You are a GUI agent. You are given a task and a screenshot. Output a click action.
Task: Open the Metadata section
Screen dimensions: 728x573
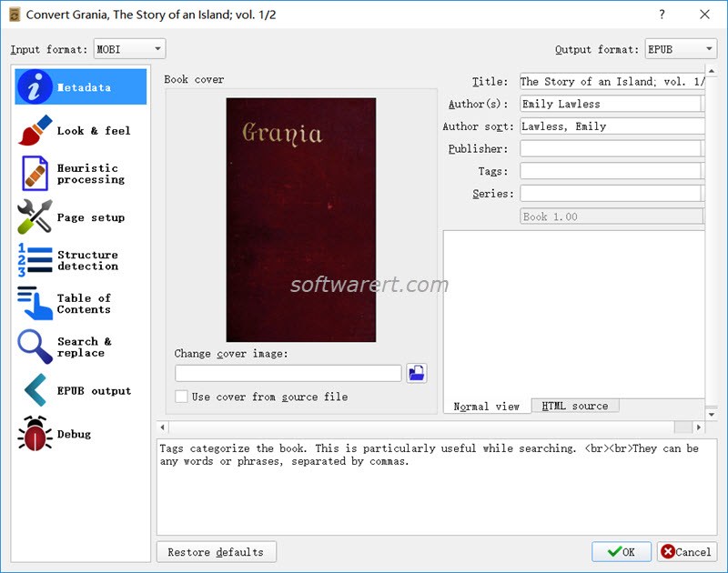point(80,87)
